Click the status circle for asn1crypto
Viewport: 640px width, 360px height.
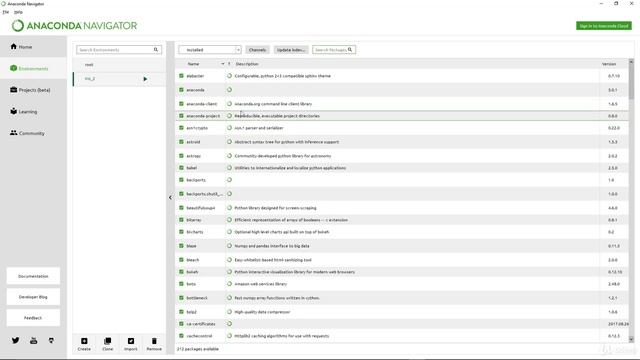(229, 128)
